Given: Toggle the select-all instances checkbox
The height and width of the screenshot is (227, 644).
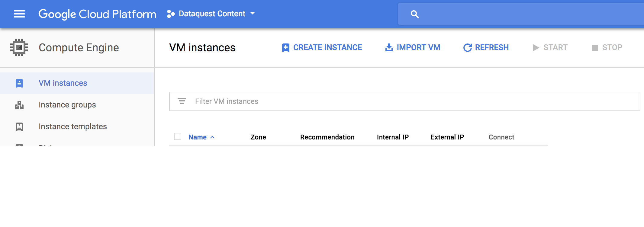Looking at the screenshot, I should (178, 137).
